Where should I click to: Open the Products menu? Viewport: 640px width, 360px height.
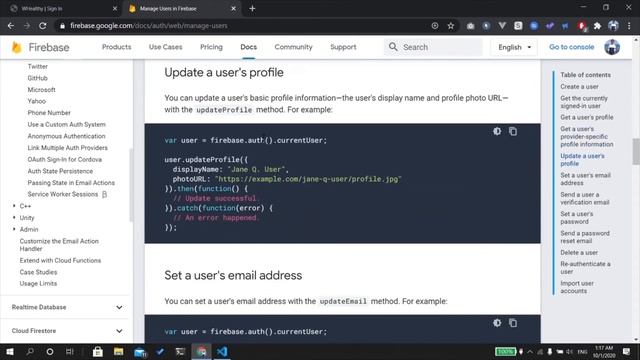tap(116, 47)
